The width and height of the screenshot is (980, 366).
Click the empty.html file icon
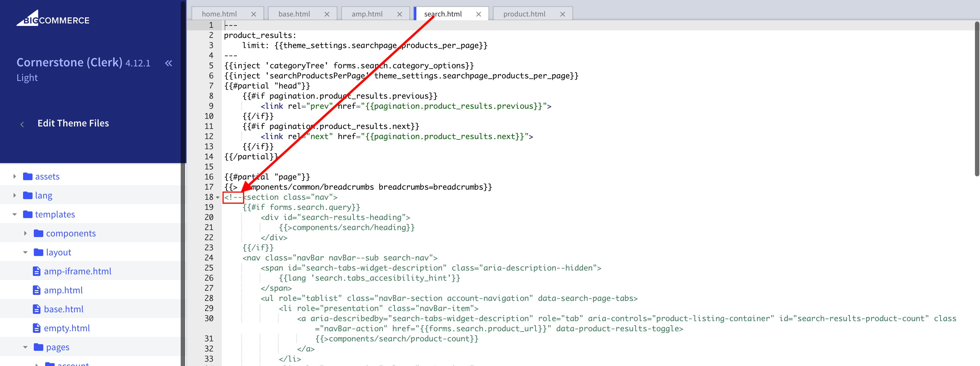(x=37, y=328)
